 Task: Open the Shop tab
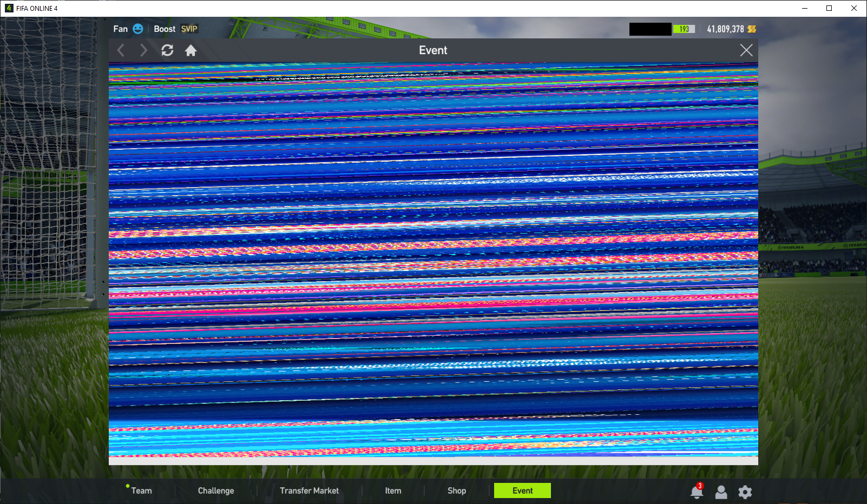coord(456,490)
